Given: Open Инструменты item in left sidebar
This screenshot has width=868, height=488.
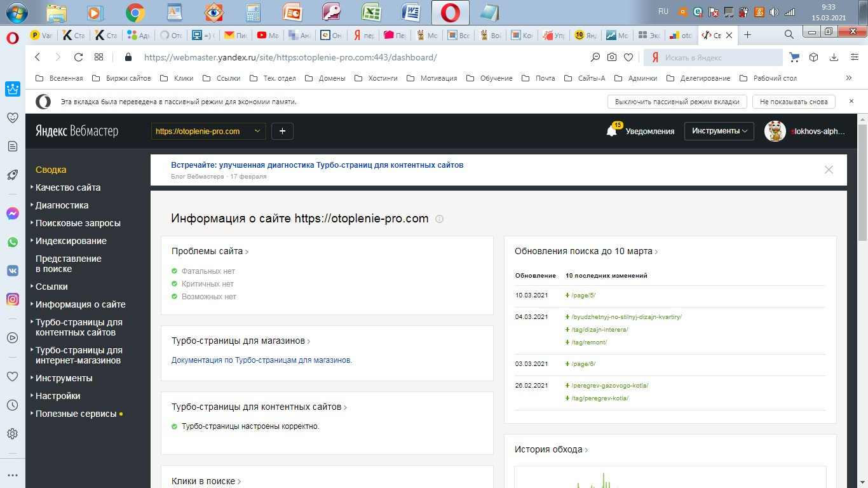Looking at the screenshot, I should click(x=64, y=378).
